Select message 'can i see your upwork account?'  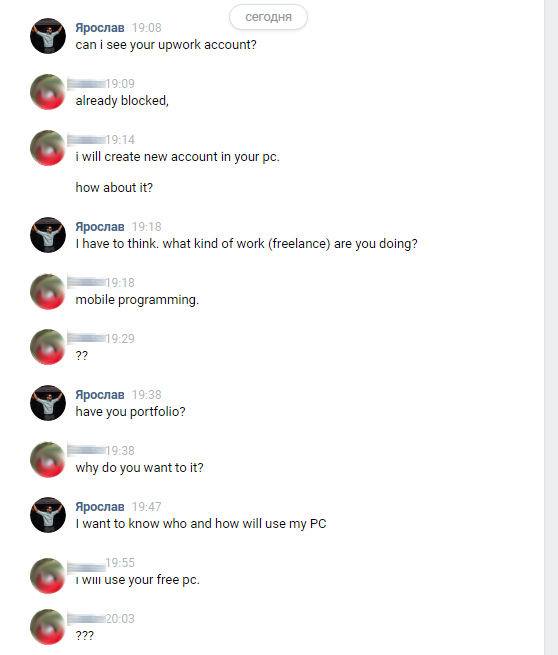coord(166,45)
